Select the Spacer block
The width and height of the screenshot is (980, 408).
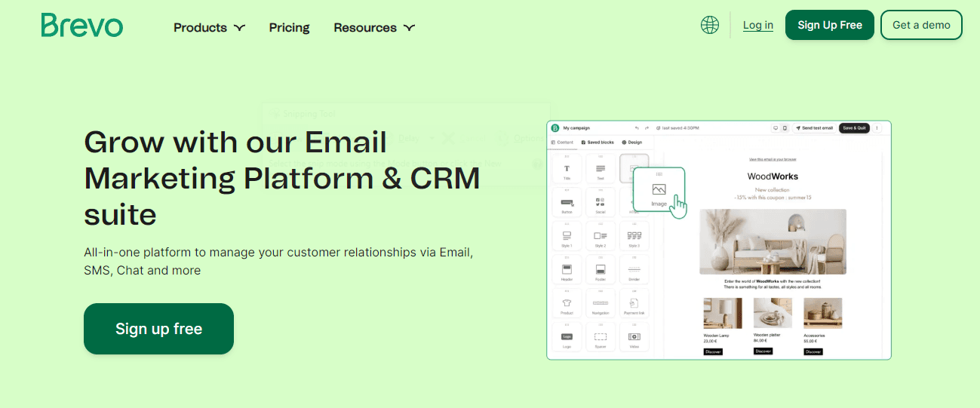pos(601,337)
